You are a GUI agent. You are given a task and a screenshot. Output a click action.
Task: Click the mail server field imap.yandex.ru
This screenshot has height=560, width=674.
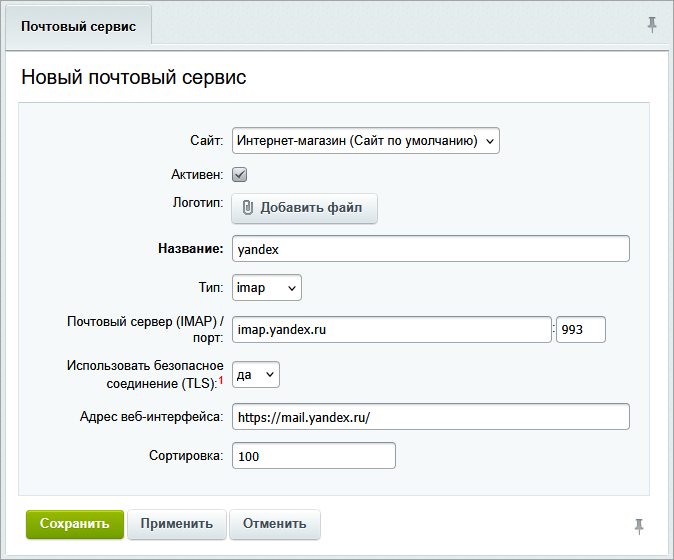[391, 329]
